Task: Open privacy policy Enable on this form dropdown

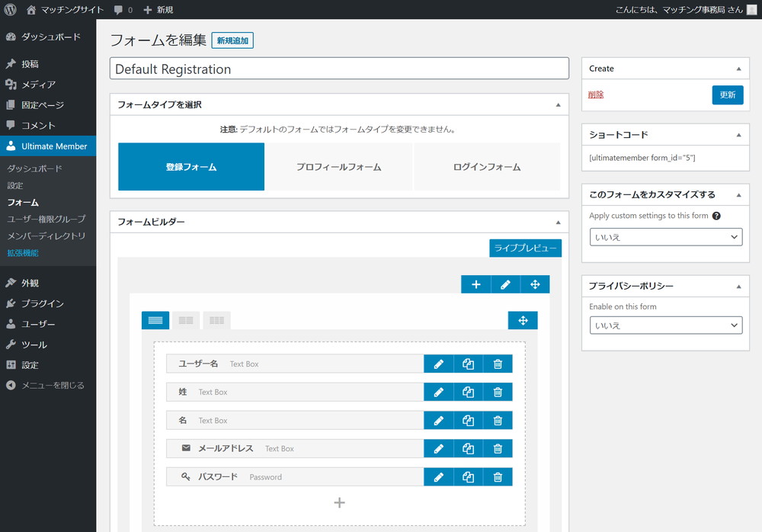Action: pos(666,325)
